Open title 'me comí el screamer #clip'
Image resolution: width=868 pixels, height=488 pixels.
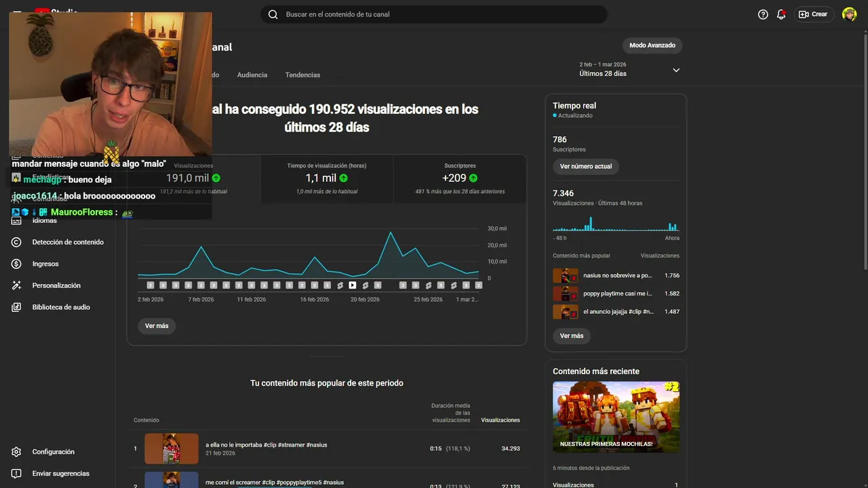tap(275, 482)
